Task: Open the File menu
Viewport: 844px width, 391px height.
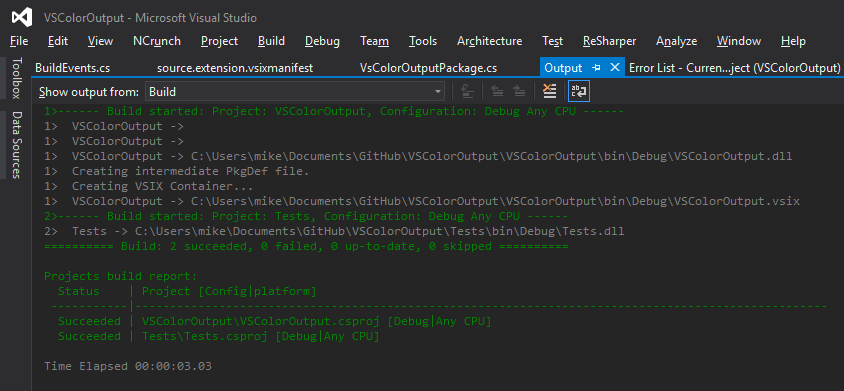Action: [x=19, y=41]
